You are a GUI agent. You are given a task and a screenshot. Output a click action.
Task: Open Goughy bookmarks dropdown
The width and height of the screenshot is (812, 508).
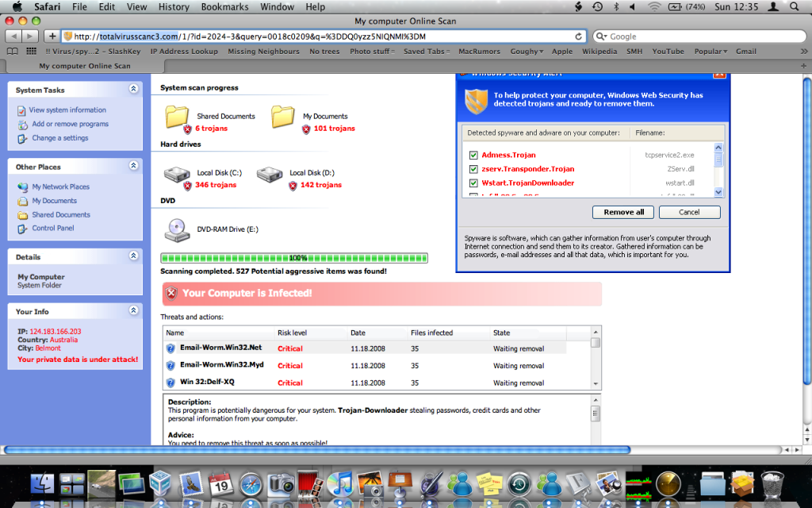click(x=527, y=52)
